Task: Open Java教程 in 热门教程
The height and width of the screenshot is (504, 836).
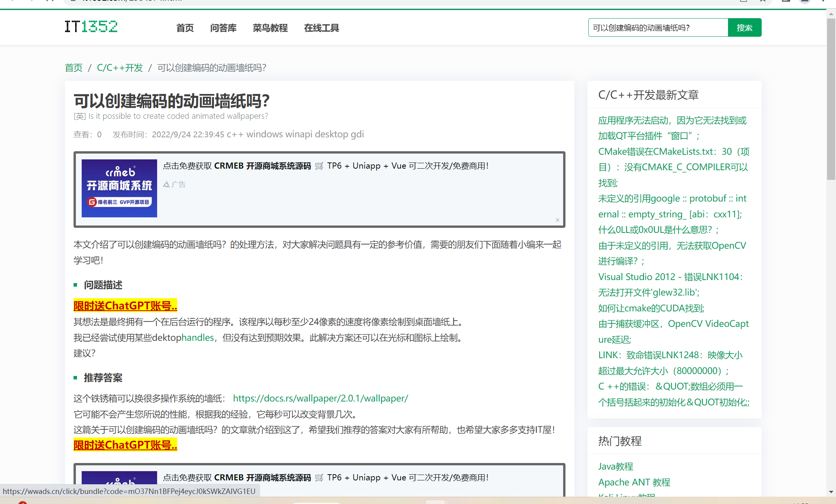Action: click(x=616, y=466)
